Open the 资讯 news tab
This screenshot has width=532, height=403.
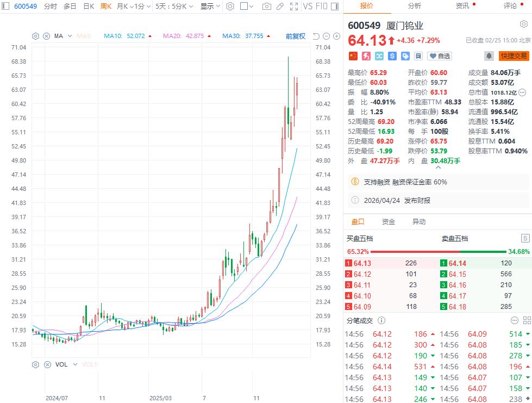[x=462, y=6]
